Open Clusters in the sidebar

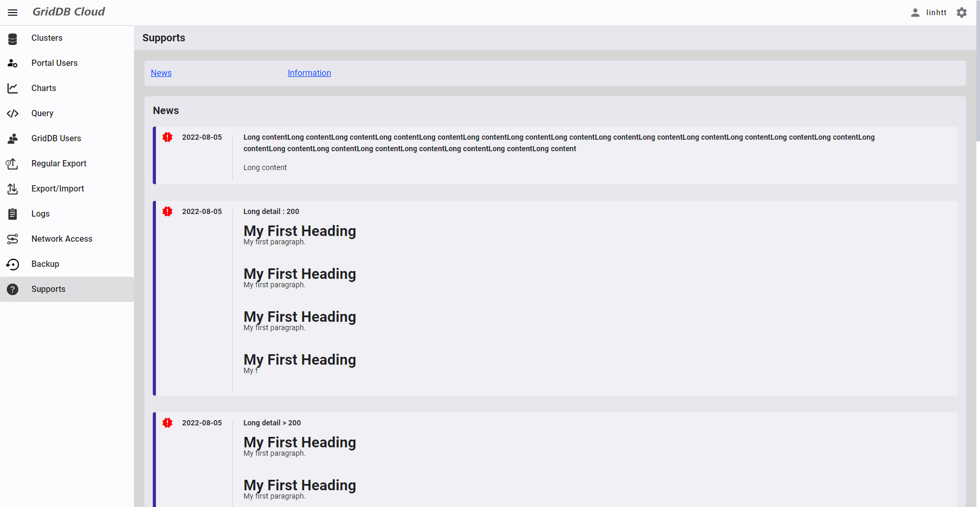[67, 38]
